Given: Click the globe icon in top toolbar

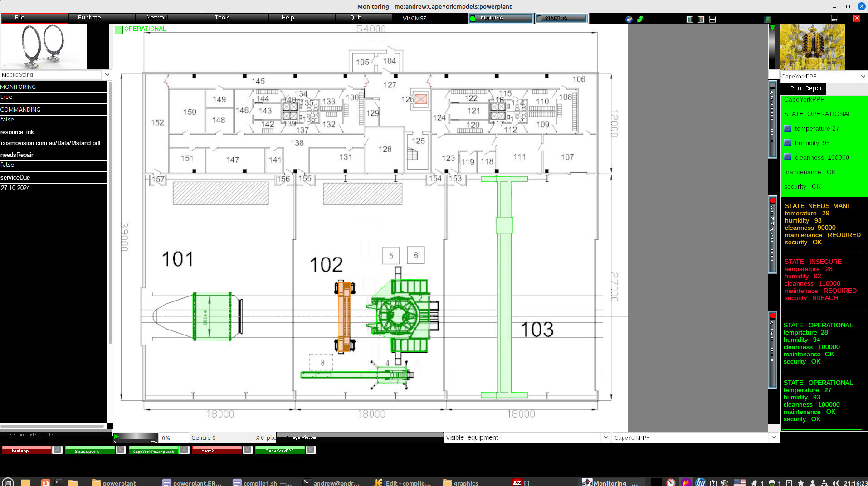Looking at the screenshot, I should click(629, 19).
